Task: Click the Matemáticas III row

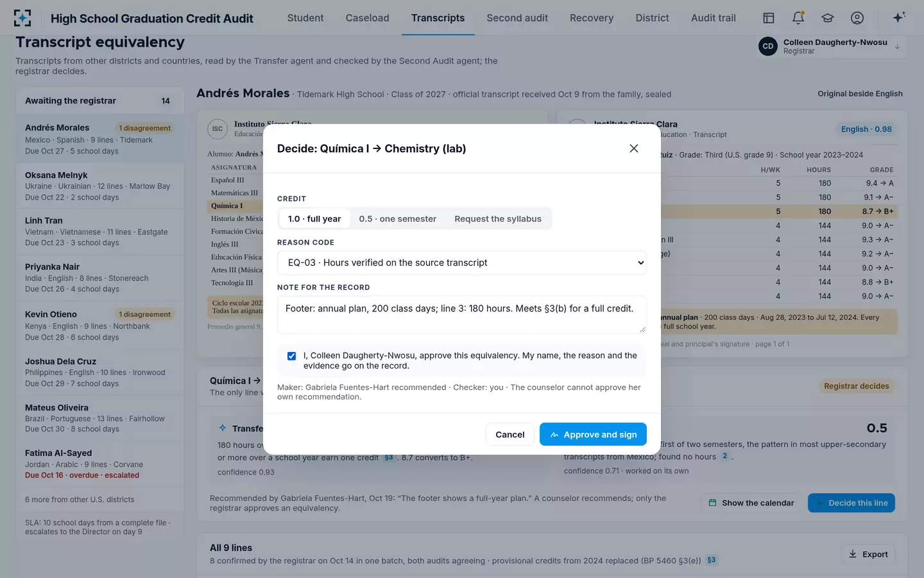Action: tap(235, 193)
